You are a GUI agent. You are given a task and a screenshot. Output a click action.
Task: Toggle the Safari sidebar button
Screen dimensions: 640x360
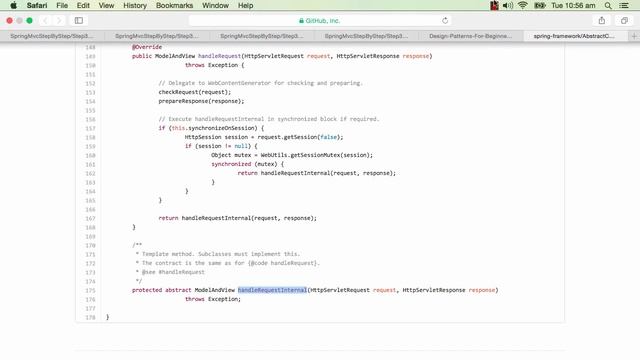79,20
